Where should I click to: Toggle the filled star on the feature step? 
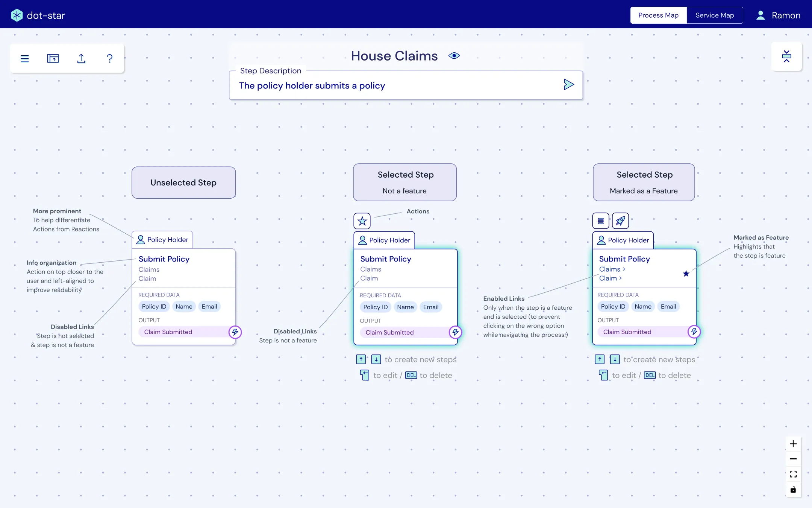(686, 274)
